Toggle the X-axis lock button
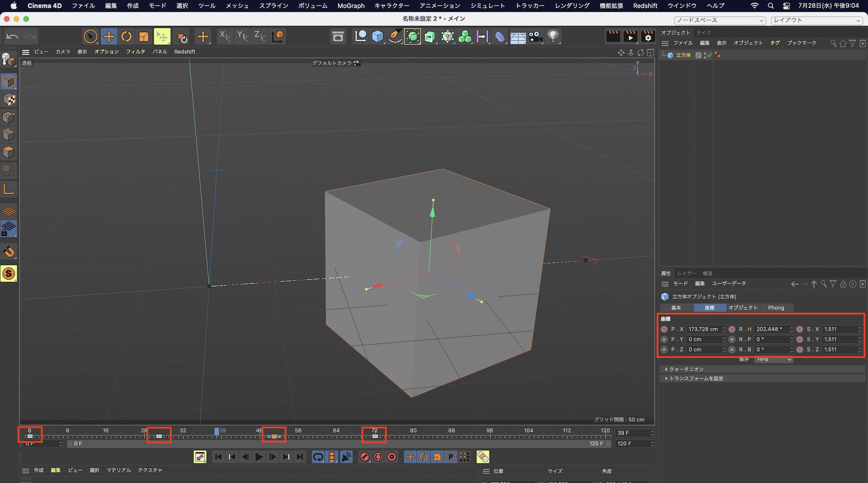The width and height of the screenshot is (868, 483). pos(225,36)
